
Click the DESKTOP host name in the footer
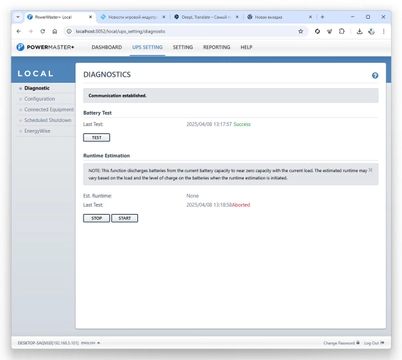click(48, 343)
